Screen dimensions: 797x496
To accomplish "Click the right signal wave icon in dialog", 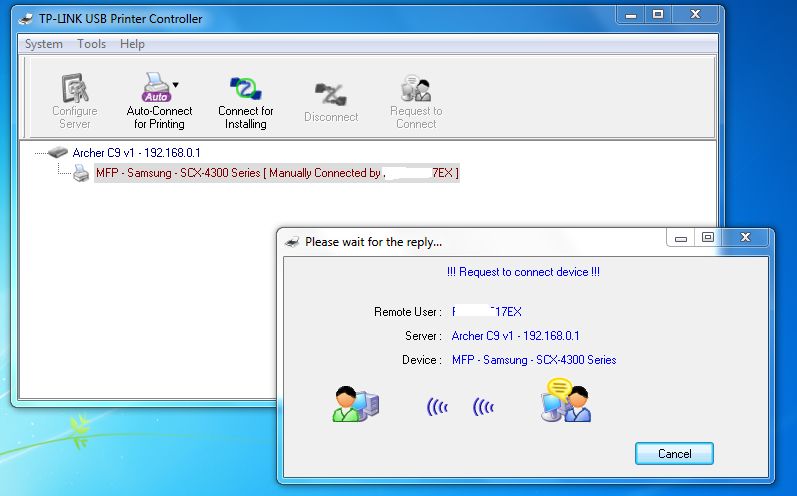I will click(483, 407).
